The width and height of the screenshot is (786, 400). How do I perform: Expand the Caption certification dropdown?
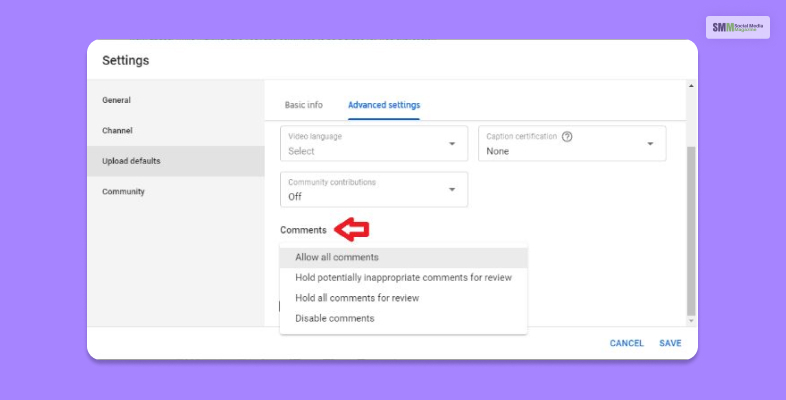(572, 143)
